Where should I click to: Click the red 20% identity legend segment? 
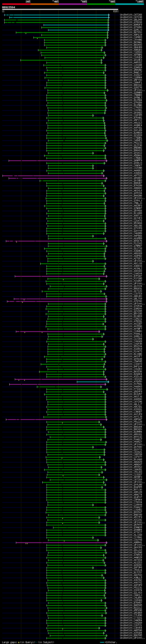16,4
